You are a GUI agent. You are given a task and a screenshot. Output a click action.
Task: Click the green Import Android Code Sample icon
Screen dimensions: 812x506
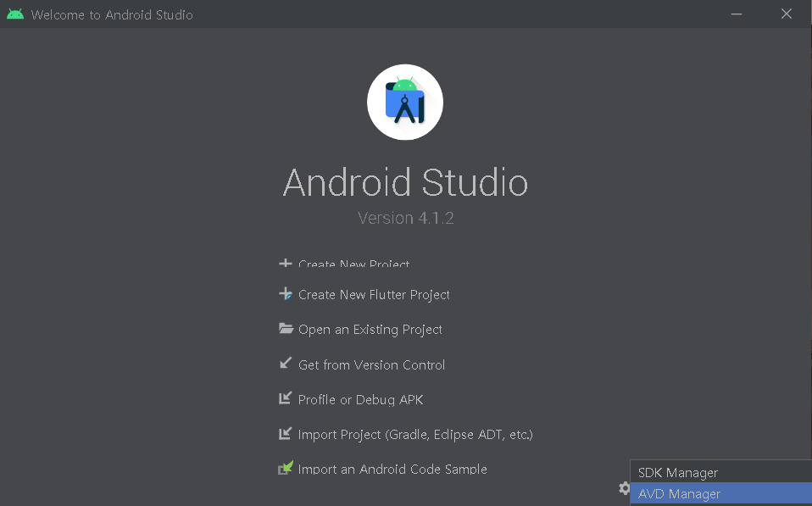click(x=286, y=468)
